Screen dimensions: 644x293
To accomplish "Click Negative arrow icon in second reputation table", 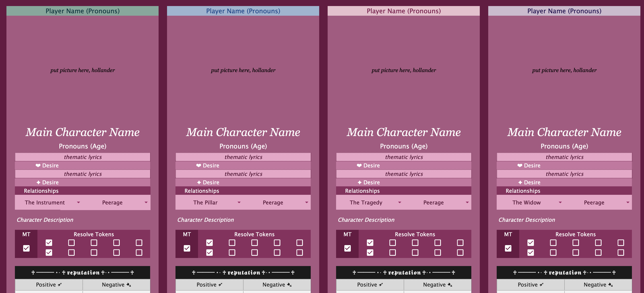I will 289,285.
